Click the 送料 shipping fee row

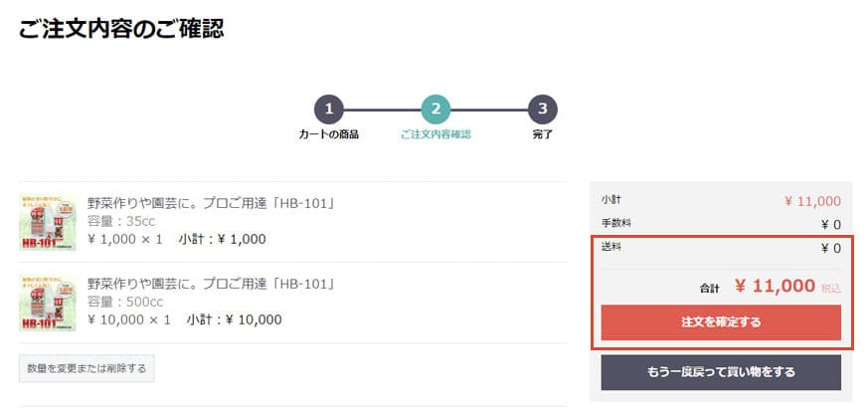(x=721, y=248)
